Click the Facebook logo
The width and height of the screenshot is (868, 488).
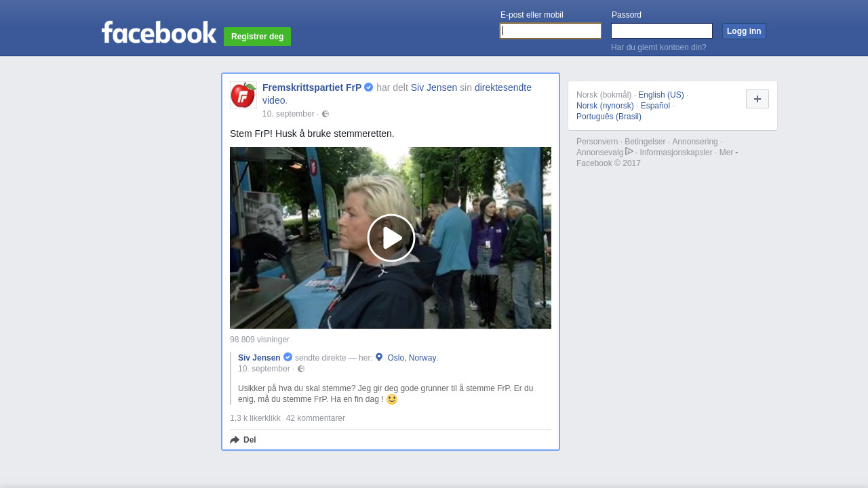click(x=159, y=33)
